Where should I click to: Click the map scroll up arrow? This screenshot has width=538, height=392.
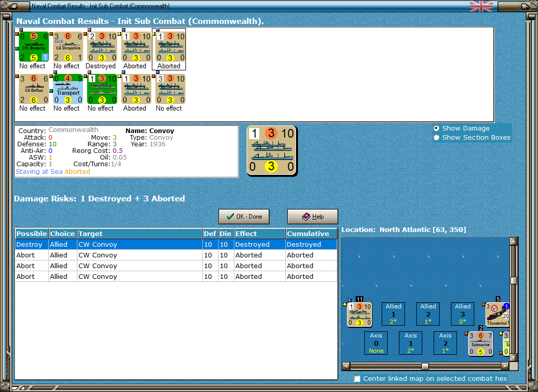pos(514,241)
